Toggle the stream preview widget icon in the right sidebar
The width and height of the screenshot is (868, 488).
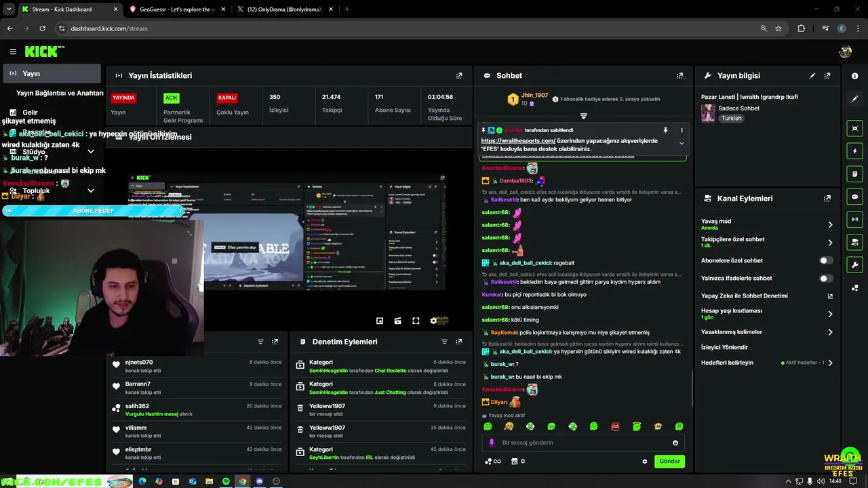click(x=855, y=128)
